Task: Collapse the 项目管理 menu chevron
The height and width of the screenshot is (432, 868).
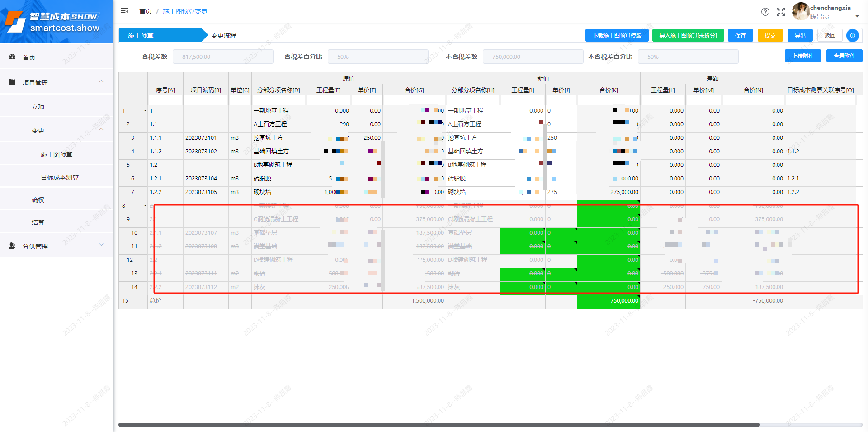Action: coord(101,81)
